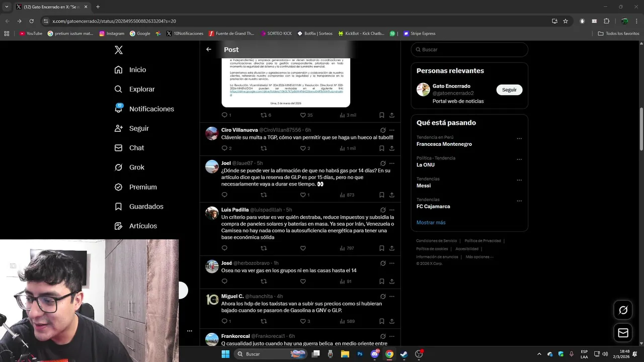This screenshot has width=644, height=362.
Task: Open more menu on Miguel C.'s reply
Action: [x=392, y=297]
